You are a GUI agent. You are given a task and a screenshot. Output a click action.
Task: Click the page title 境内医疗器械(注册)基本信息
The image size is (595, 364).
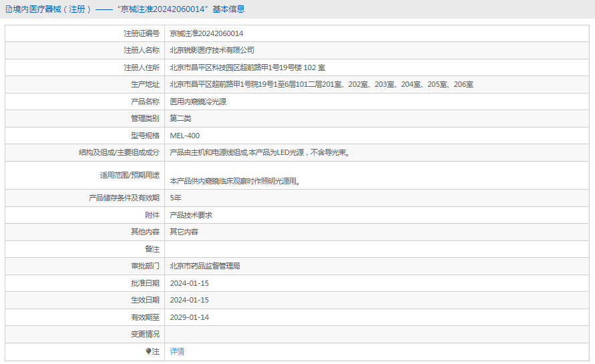[x=129, y=9]
